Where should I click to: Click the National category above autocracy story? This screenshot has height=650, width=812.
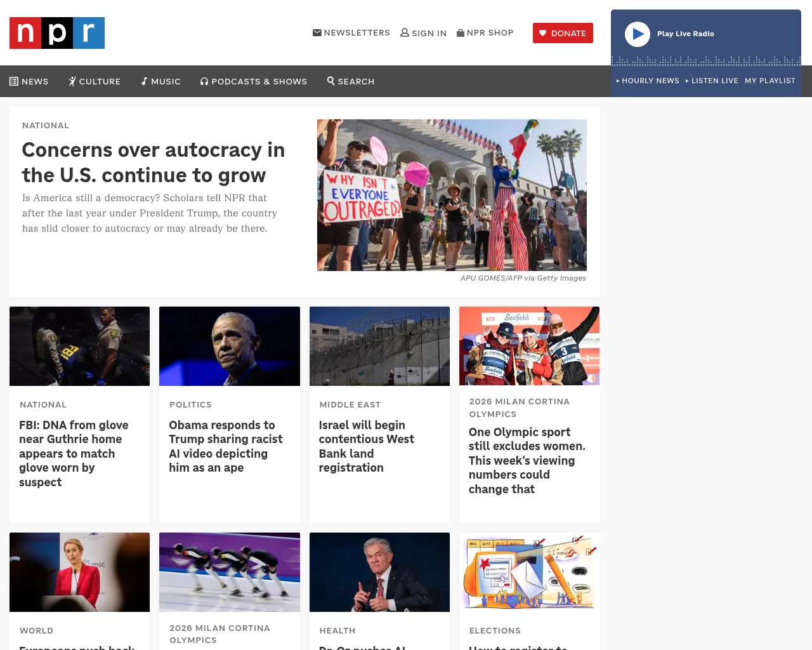coord(46,125)
